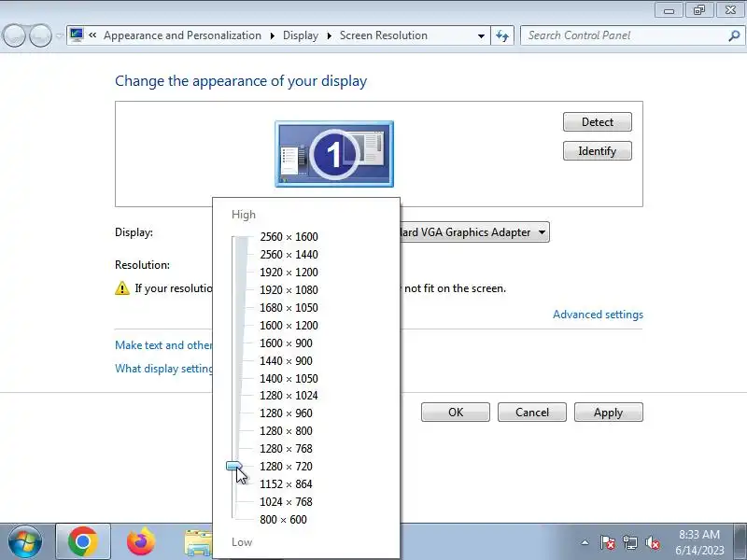Click the Control Panel icon in address bar

click(x=77, y=35)
